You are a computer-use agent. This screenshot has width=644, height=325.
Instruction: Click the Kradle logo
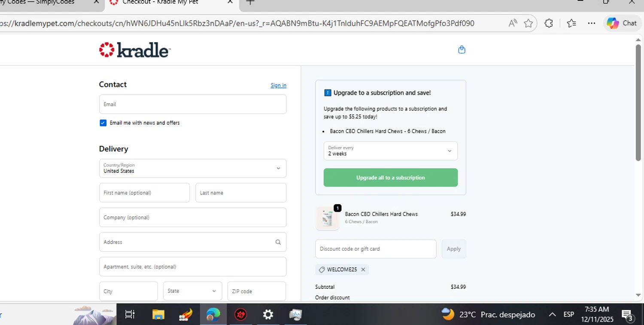(135, 50)
